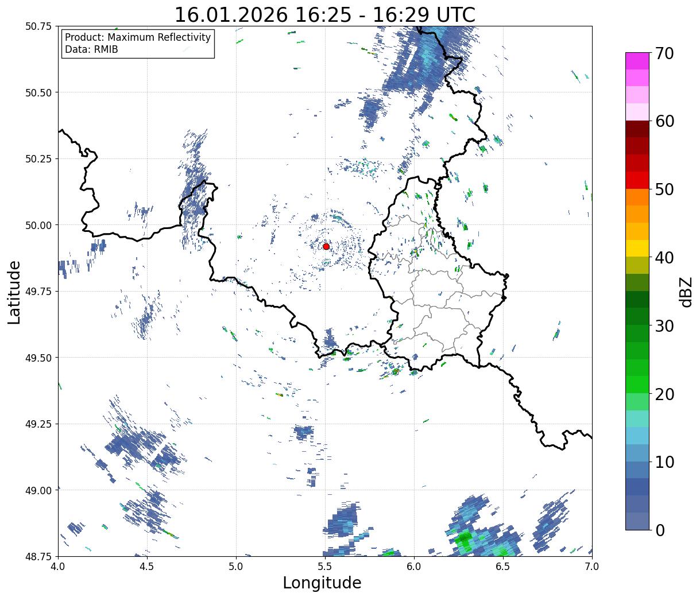Click the colorbar tick label 10
Image resolution: width=700 pixels, height=597 pixels.
[x=664, y=462]
